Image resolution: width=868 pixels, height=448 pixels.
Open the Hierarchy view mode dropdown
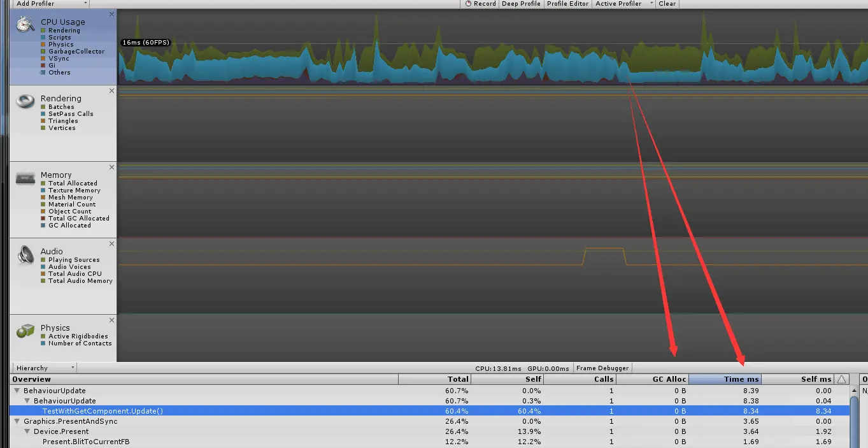(44, 368)
